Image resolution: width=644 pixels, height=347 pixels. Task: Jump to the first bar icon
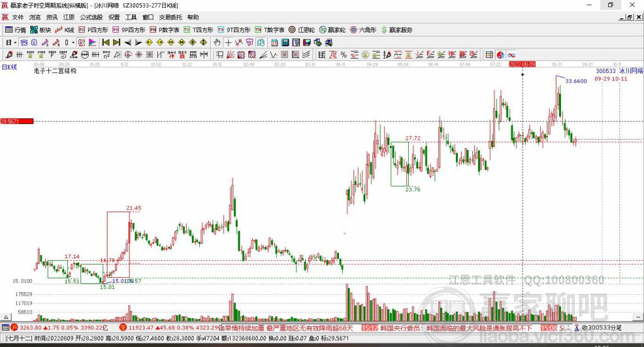tap(106, 42)
